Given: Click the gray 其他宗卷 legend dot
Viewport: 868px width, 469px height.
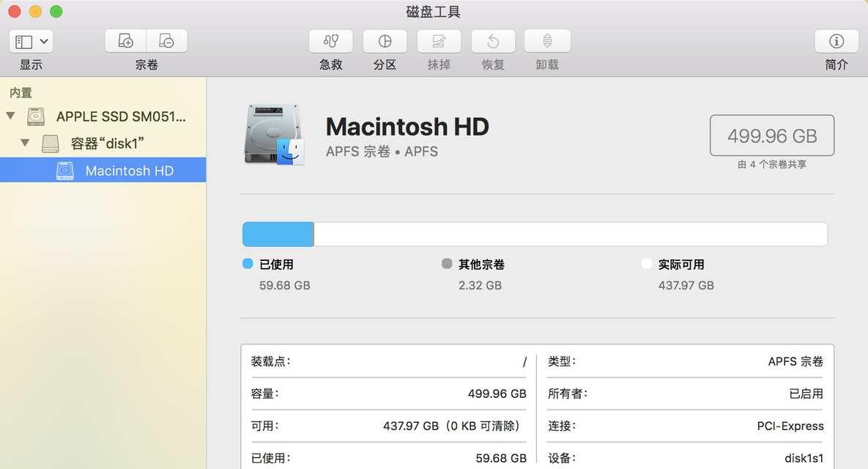Looking at the screenshot, I should (x=447, y=264).
